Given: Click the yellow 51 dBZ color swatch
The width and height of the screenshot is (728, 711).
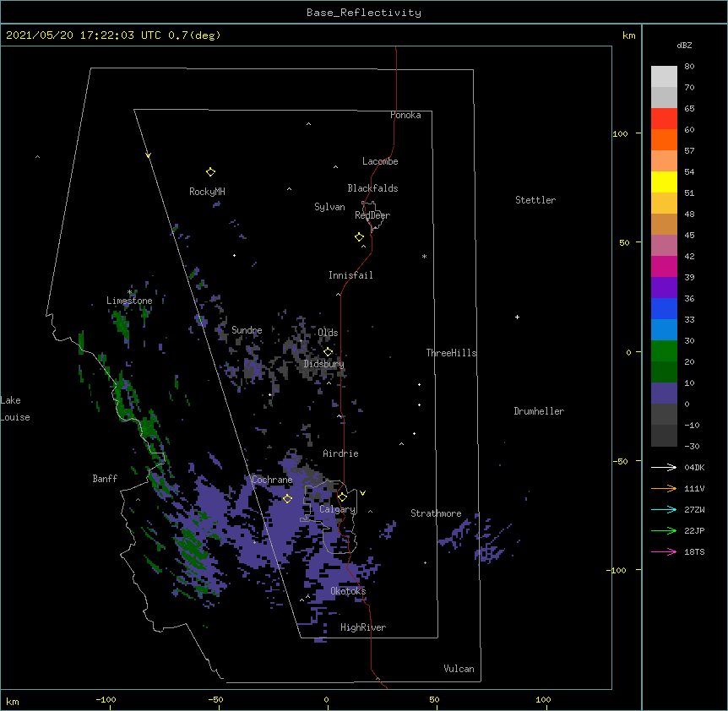Looking at the screenshot, I should click(x=664, y=182).
